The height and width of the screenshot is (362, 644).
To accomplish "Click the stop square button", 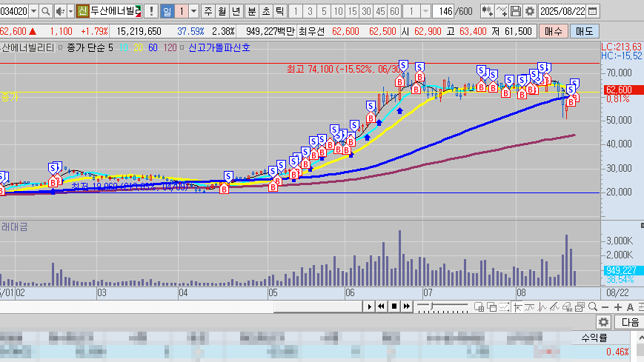I will (394, 306).
